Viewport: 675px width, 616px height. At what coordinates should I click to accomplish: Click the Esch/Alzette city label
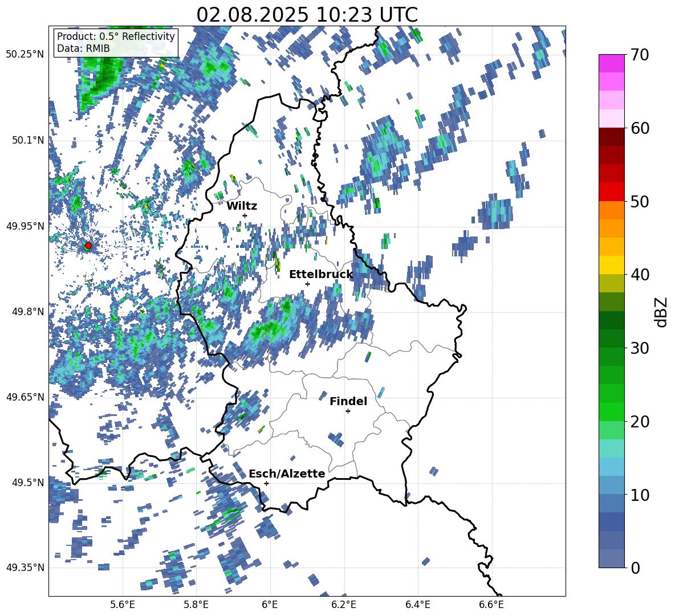tap(287, 474)
